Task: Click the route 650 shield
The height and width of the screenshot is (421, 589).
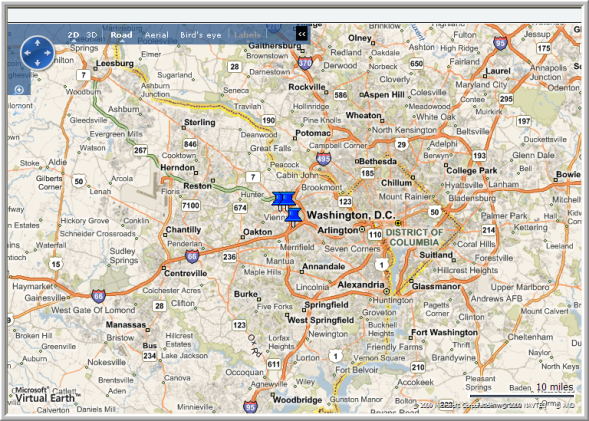Action: (x=416, y=63)
